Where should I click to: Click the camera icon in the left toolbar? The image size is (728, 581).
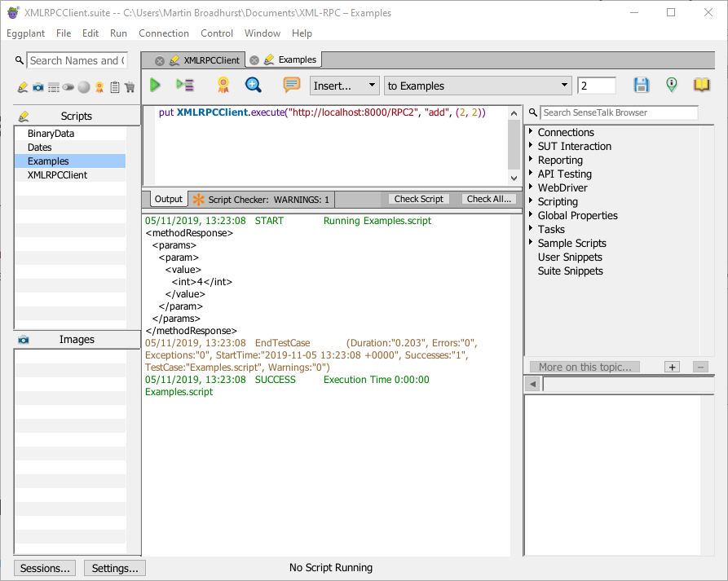[38, 87]
